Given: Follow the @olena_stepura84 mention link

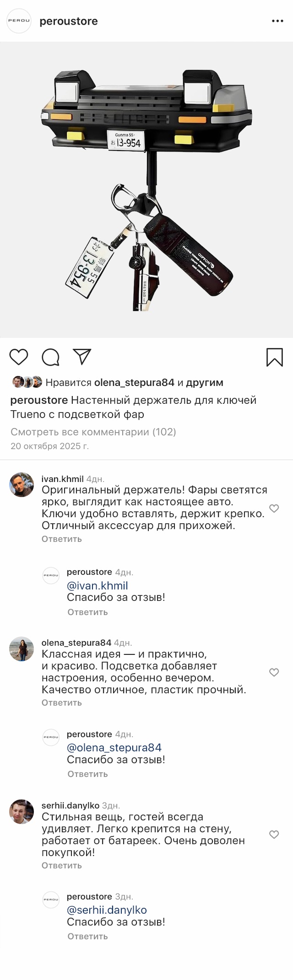Looking at the screenshot, I should (x=114, y=748).
